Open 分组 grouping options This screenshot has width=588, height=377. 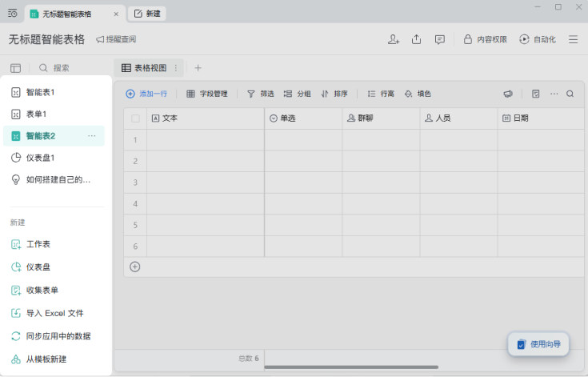(297, 94)
